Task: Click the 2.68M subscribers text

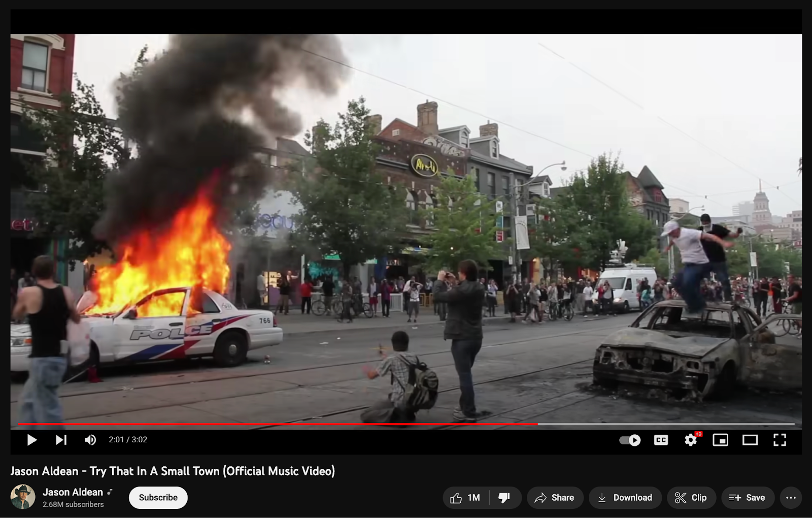Action: [x=73, y=504]
